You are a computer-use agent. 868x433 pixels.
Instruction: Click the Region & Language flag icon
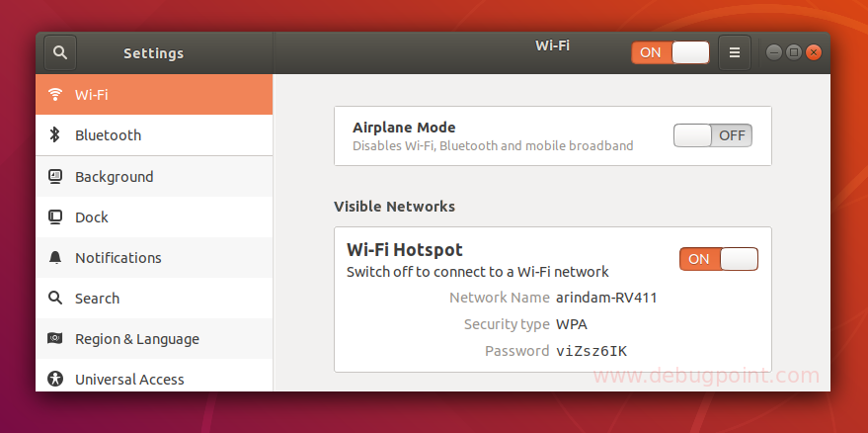[55, 339]
